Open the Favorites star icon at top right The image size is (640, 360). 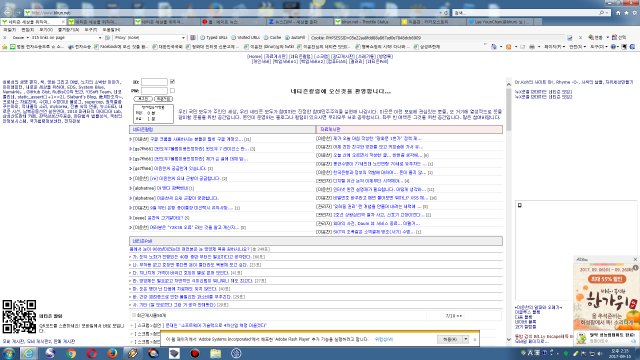[x=627, y=13]
